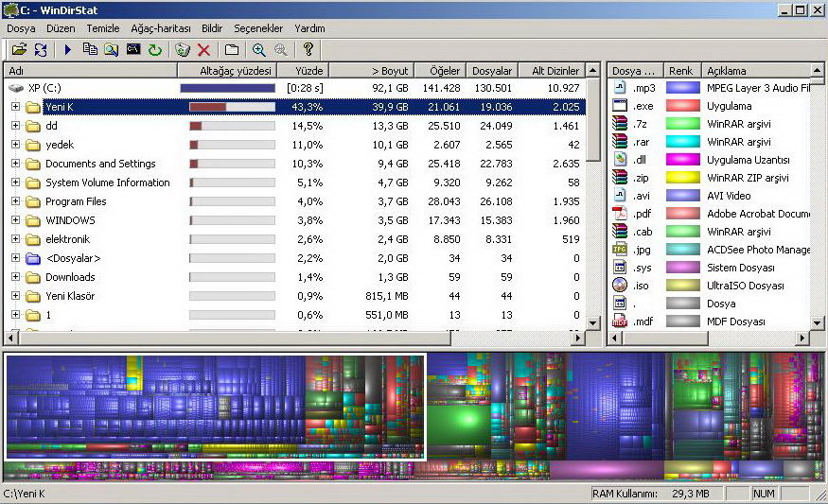Click the .exe file type icon
The width and height of the screenshot is (828, 504).
[620, 106]
